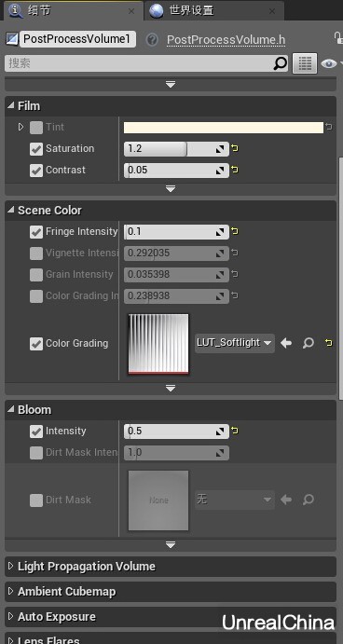Click the search magnifier icon in search box
Viewport: 343px width, 644px height.
pos(281,63)
